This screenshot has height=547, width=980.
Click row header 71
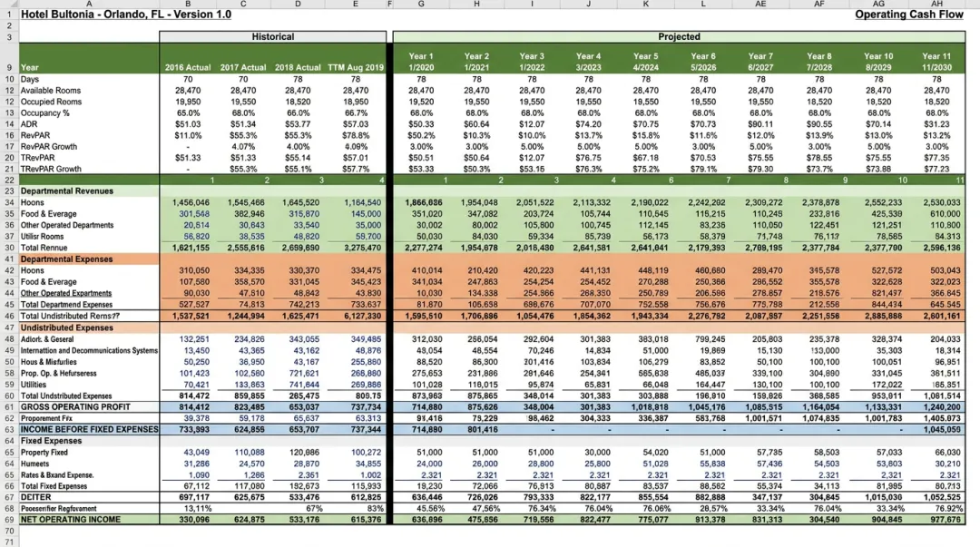9,542
